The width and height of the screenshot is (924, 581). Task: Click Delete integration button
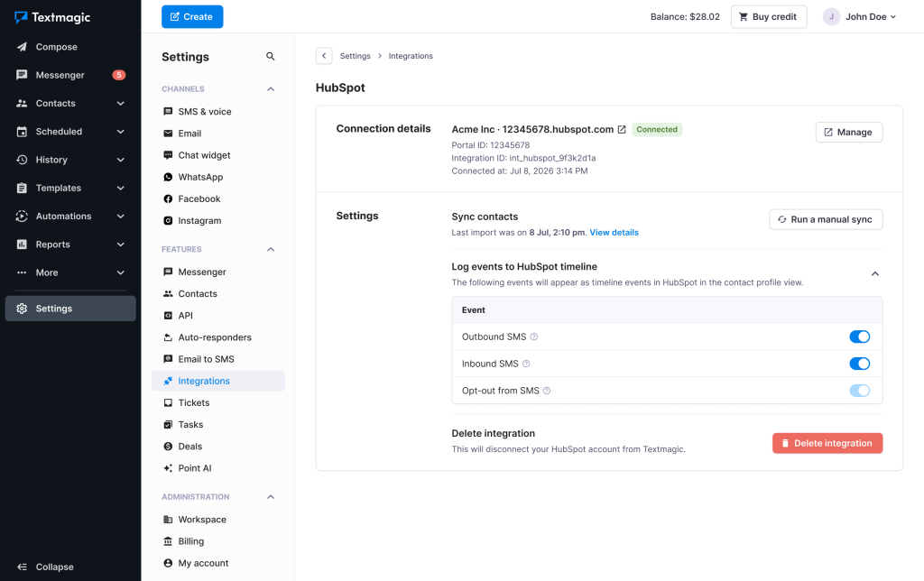pos(827,443)
